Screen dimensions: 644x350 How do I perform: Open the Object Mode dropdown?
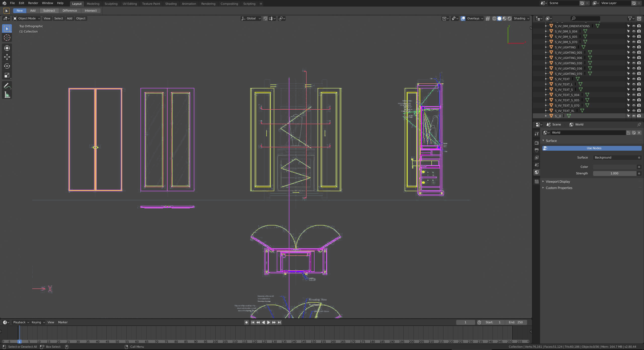26,18
